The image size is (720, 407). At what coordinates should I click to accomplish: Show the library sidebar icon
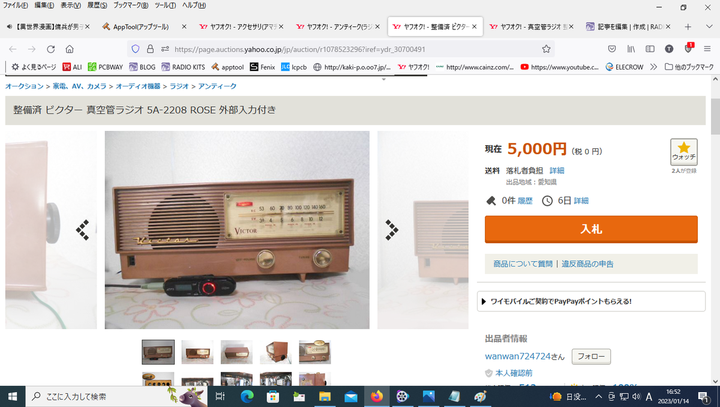pos(631,49)
